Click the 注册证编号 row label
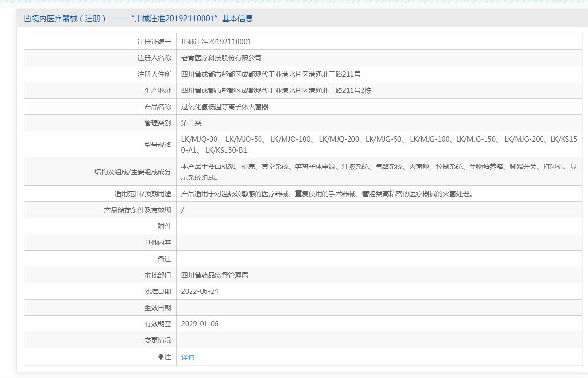 [x=154, y=42]
